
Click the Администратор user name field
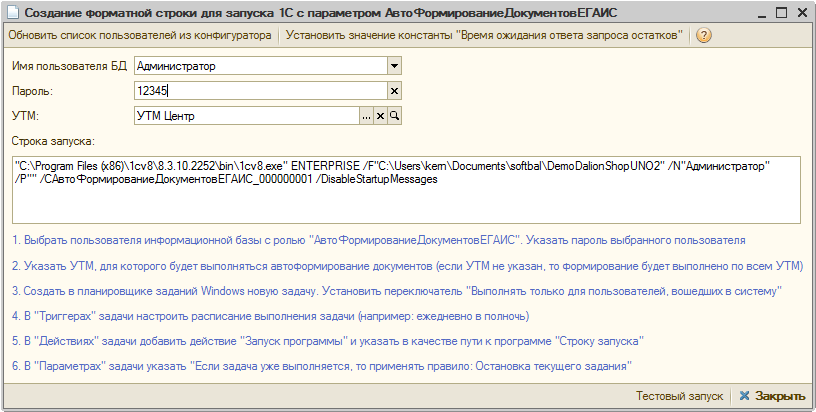click(261, 66)
